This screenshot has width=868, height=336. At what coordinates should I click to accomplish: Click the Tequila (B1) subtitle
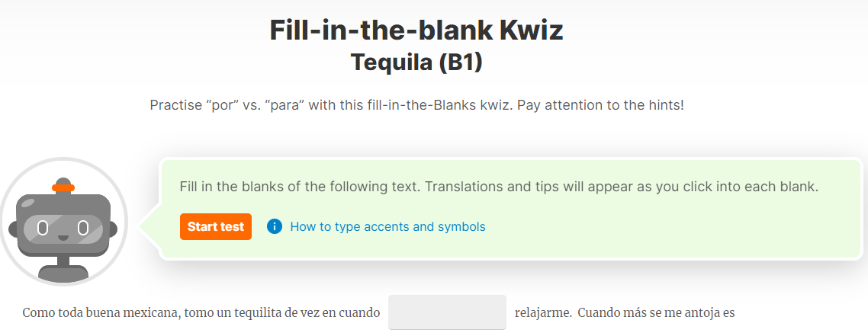[x=416, y=62]
